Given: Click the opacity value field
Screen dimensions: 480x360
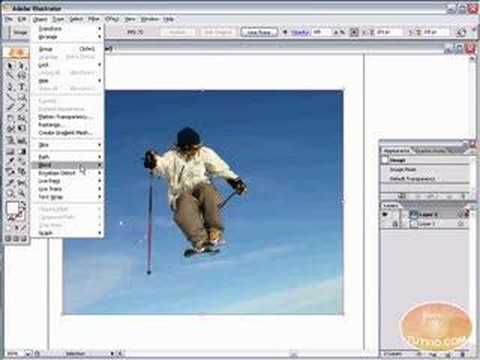Looking at the screenshot, I should pyautogui.click(x=322, y=32).
